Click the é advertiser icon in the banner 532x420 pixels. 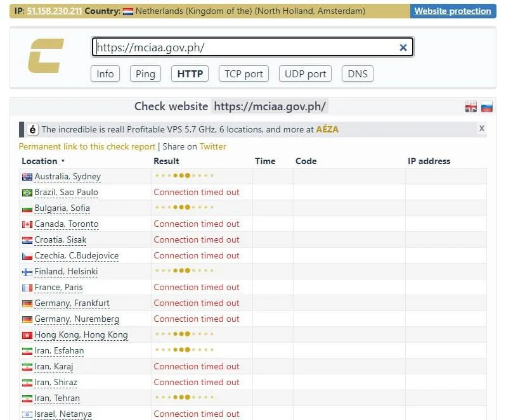coord(32,129)
